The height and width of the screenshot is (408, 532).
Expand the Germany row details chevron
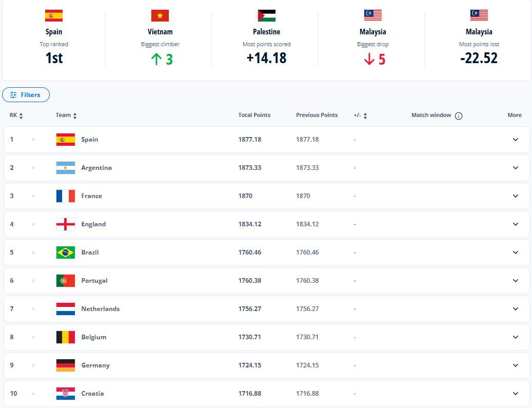click(516, 365)
